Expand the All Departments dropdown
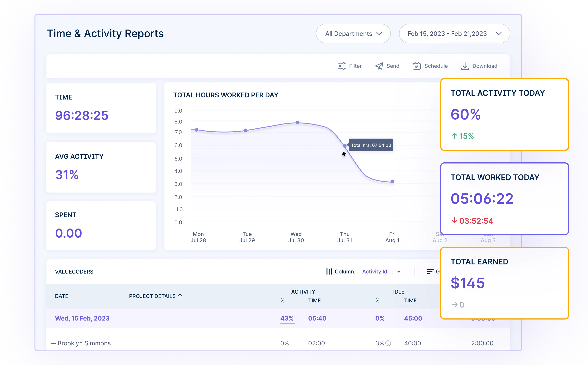The width and height of the screenshot is (588, 365). pos(353,33)
